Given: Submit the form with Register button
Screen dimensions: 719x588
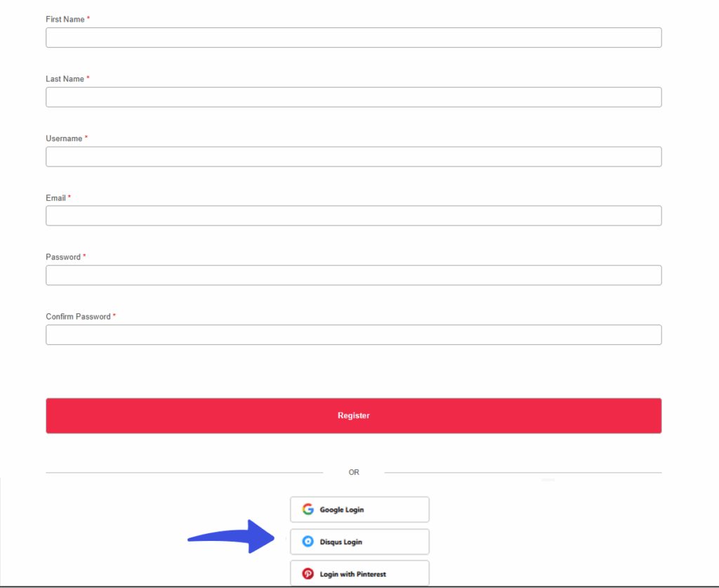Looking at the screenshot, I should point(354,416).
